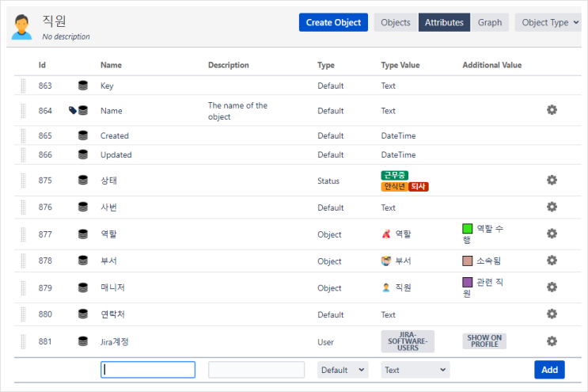Image resolution: width=588 pixels, height=392 pixels.
Task: Focus the new attribute Name input field
Action: (x=148, y=370)
